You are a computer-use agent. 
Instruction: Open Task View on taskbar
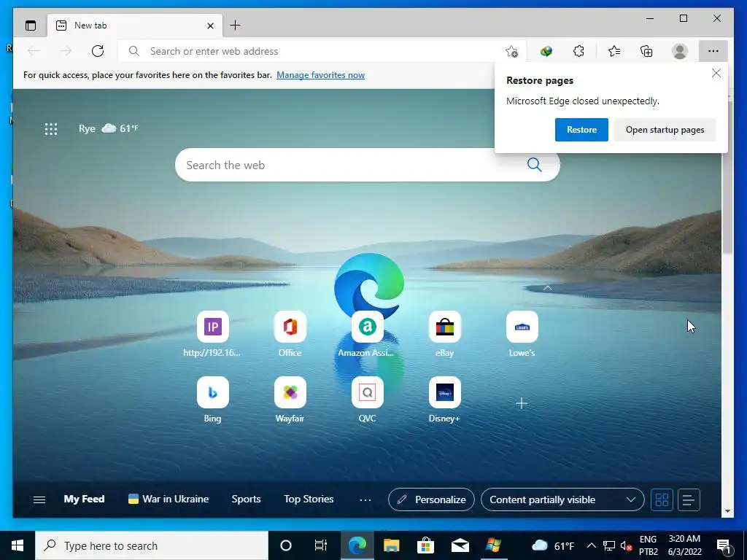click(321, 545)
